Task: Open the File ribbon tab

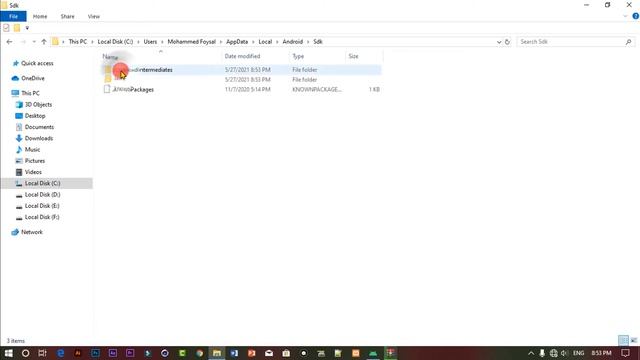Action: pyautogui.click(x=13, y=16)
